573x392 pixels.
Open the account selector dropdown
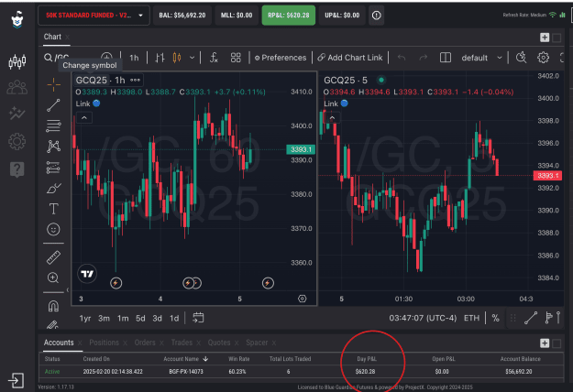(94, 16)
